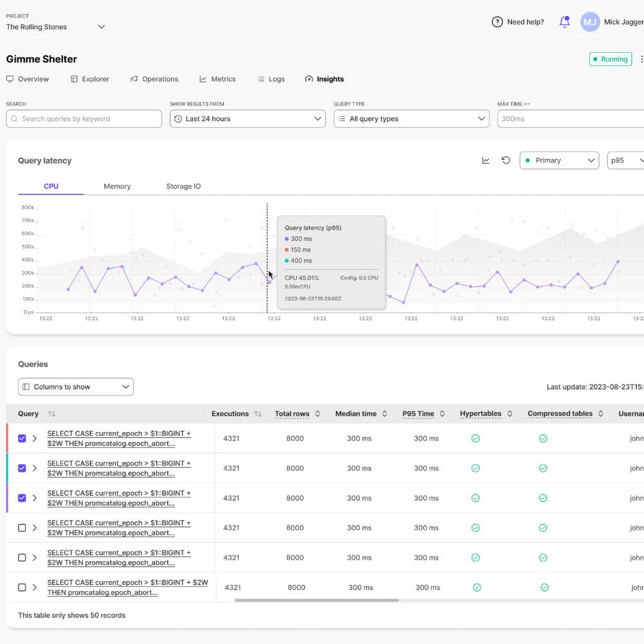Click the MJ user avatar

click(589, 22)
